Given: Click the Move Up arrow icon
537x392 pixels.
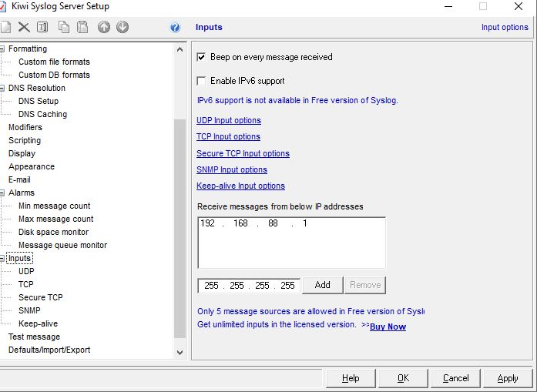Looking at the screenshot, I should (104, 27).
